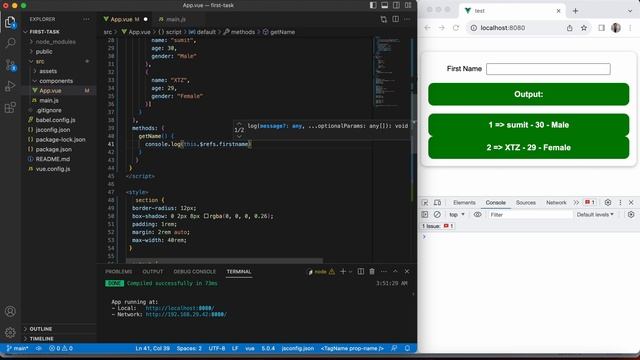Expand the public folder

[x=44, y=51]
